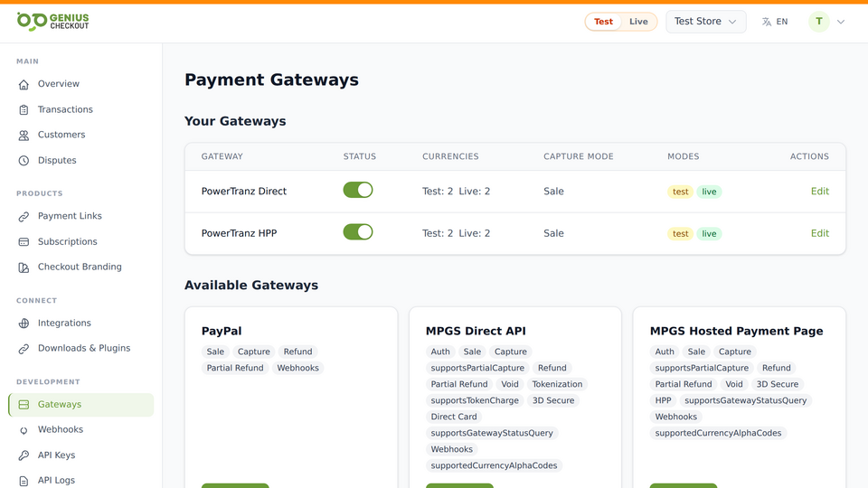Click the PayPal card green button
The width and height of the screenshot is (868, 488).
pyautogui.click(x=235, y=486)
